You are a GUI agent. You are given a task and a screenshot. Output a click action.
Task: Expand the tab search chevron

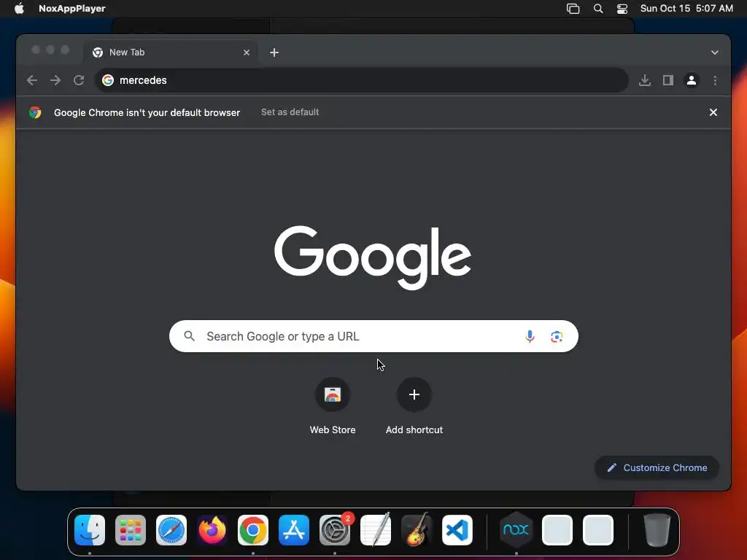[715, 52]
